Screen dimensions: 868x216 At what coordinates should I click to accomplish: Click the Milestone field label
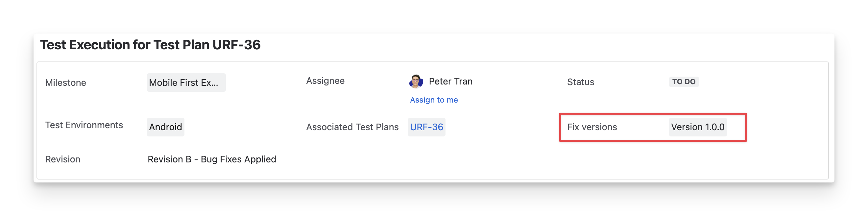66,83
